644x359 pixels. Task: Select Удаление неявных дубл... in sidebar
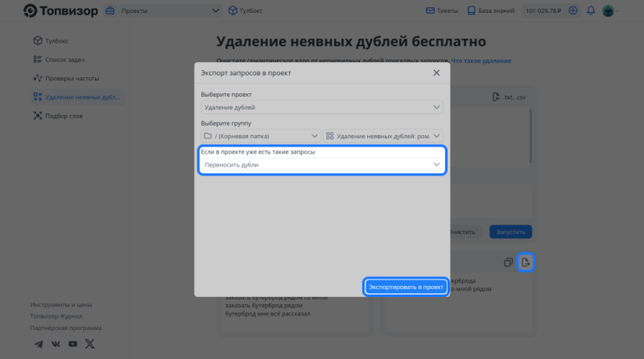(78, 97)
